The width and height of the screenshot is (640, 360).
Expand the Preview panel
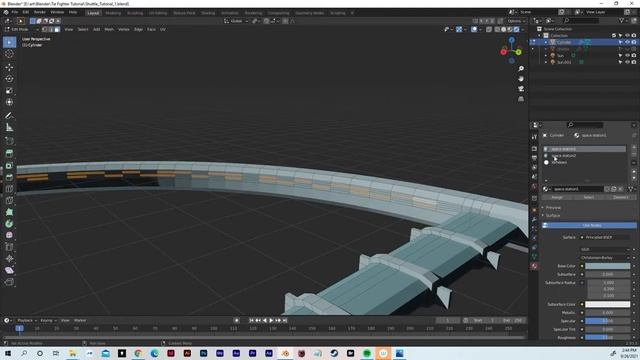553,207
